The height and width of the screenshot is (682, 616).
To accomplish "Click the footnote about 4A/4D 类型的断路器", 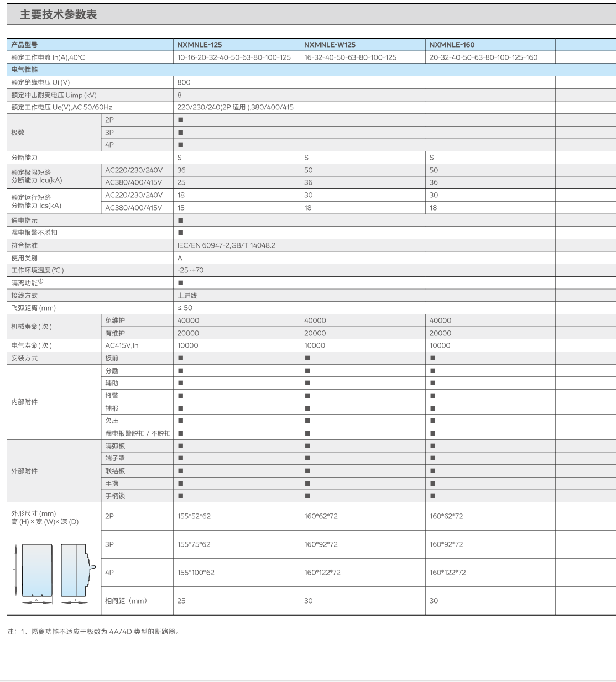I will tap(94, 632).
